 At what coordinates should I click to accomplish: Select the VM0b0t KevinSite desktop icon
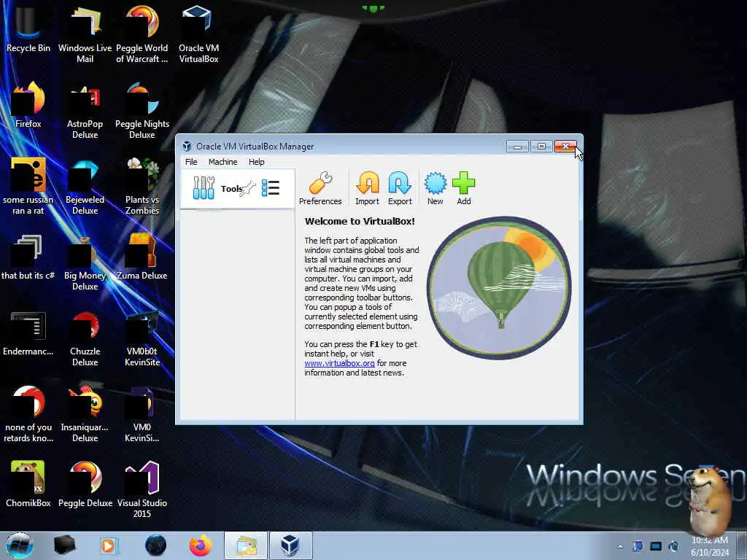pyautogui.click(x=142, y=338)
